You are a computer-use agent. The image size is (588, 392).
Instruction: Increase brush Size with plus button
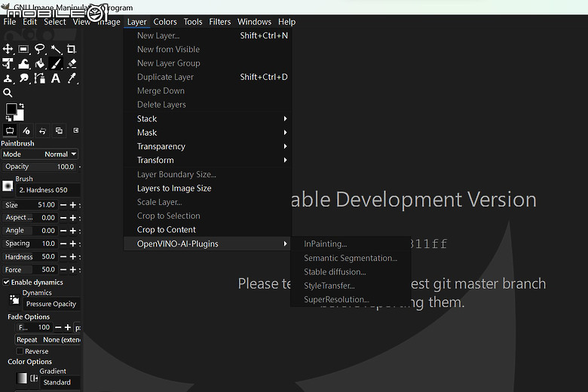pyautogui.click(x=73, y=205)
